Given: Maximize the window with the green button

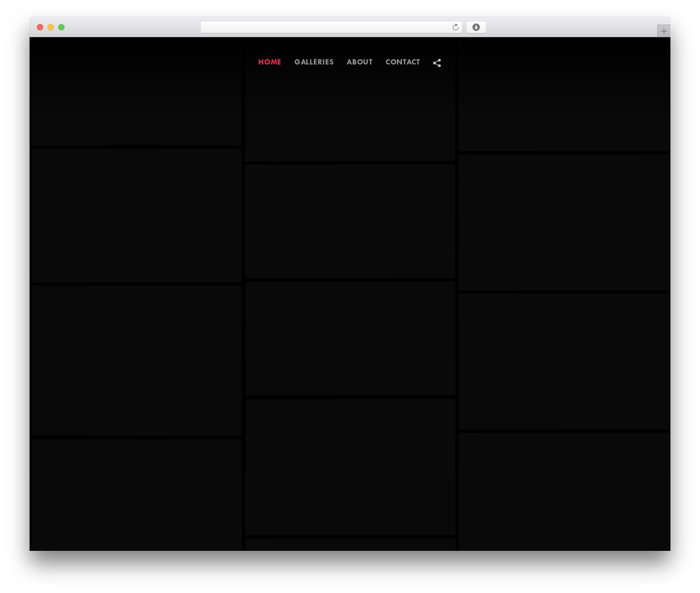Looking at the screenshot, I should [61, 27].
